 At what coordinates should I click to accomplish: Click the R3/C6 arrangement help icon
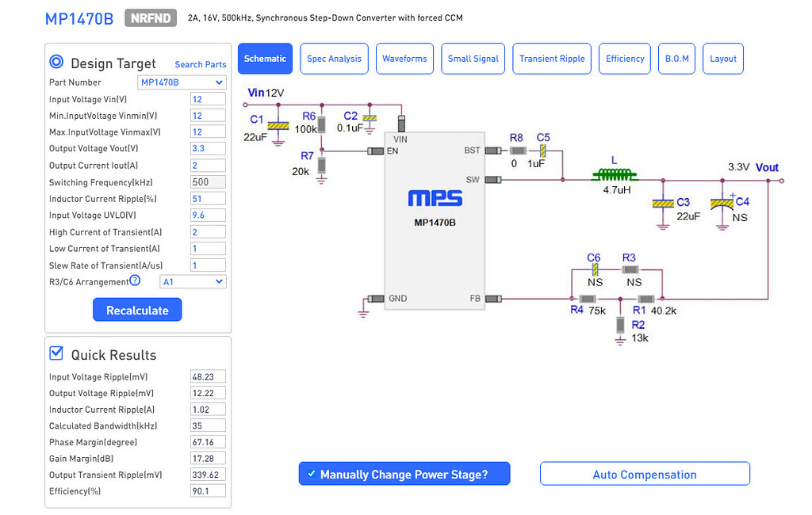(135, 280)
